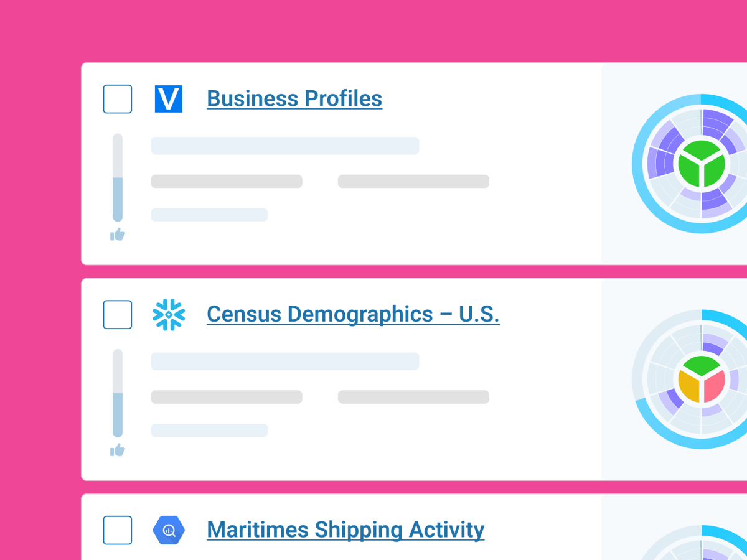
Task: Click the BigQuery hexagon icon
Action: (169, 530)
